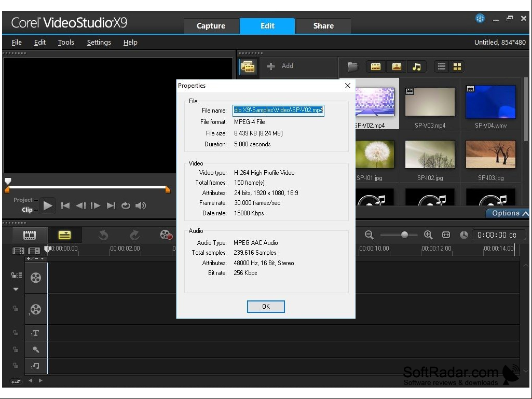Jump to the end of clip
The width and height of the screenshot is (532, 399).
coord(111,205)
